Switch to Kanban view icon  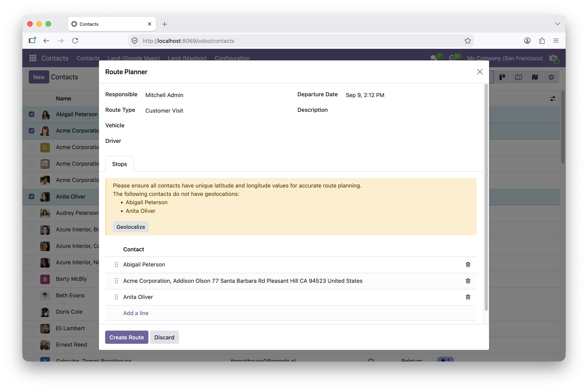tap(502, 77)
